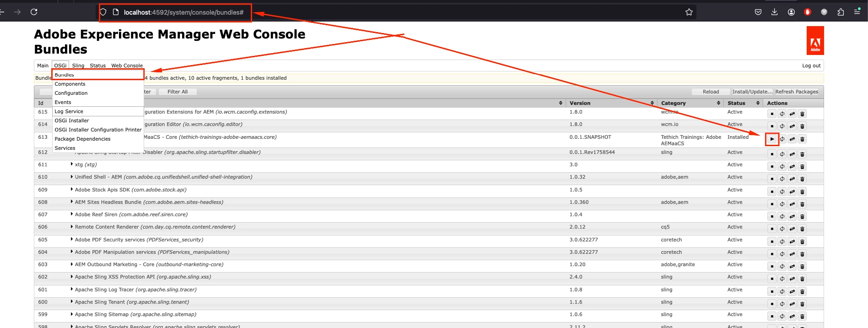Click Refresh Packages button
This screenshot has width=868, height=328.
click(x=797, y=92)
